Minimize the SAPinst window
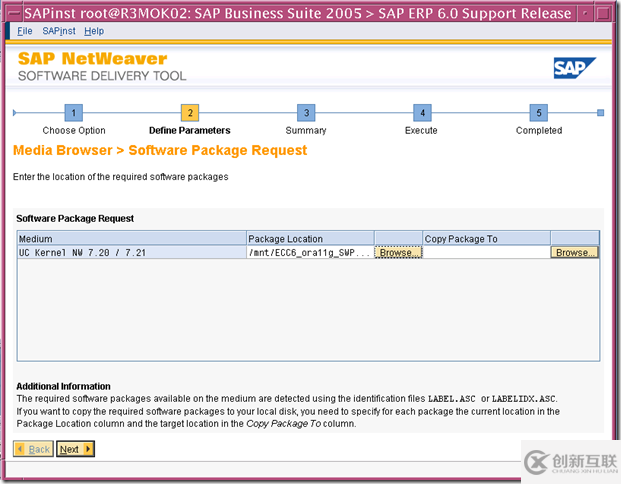This screenshot has height=484, width=621. [585, 13]
